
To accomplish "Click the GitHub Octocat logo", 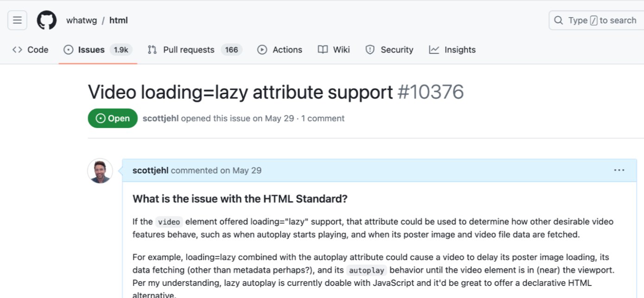I will (x=47, y=20).
